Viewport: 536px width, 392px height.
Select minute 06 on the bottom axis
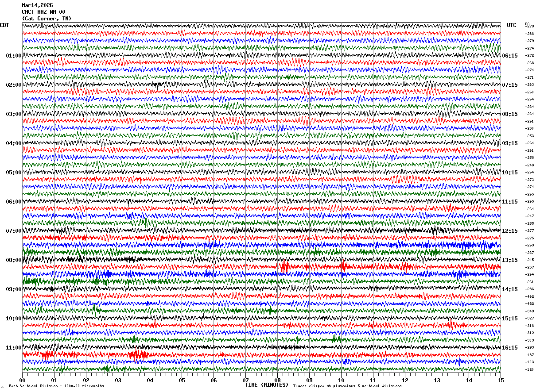(x=214, y=380)
